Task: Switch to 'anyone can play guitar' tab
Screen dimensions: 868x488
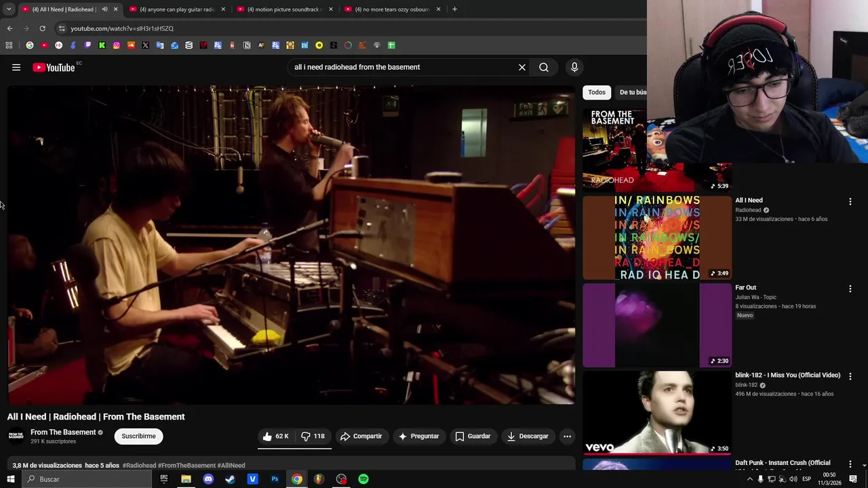Action: coord(176,9)
